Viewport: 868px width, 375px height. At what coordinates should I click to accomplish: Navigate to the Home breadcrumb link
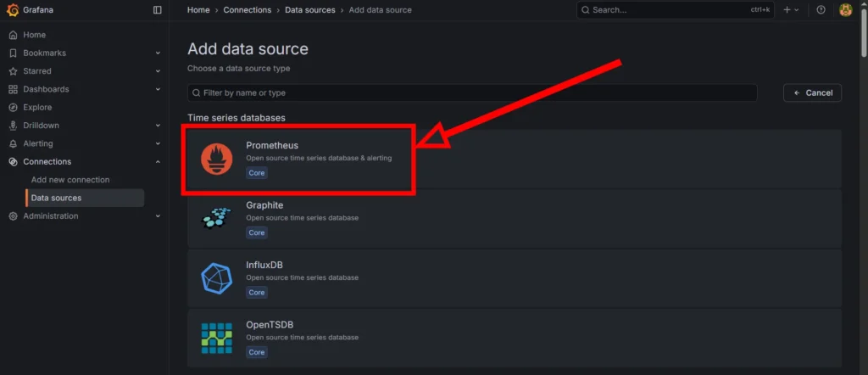coord(198,10)
